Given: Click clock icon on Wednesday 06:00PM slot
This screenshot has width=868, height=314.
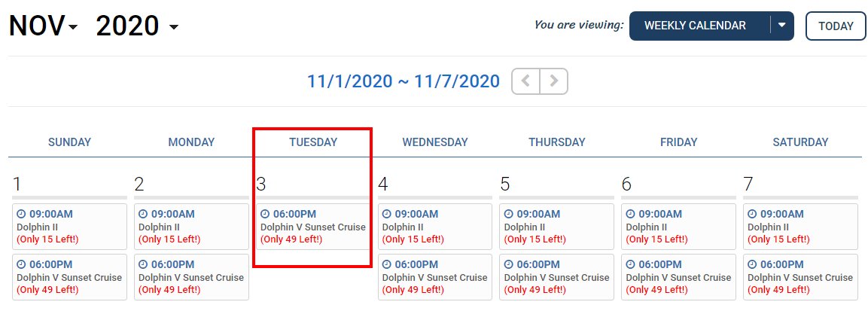Looking at the screenshot, I should [x=387, y=265].
